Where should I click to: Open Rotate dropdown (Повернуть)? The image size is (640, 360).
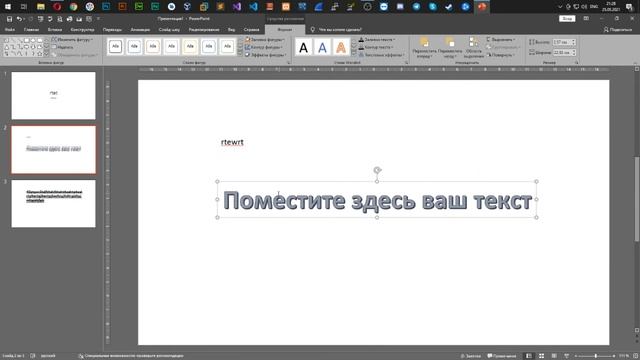click(500, 55)
